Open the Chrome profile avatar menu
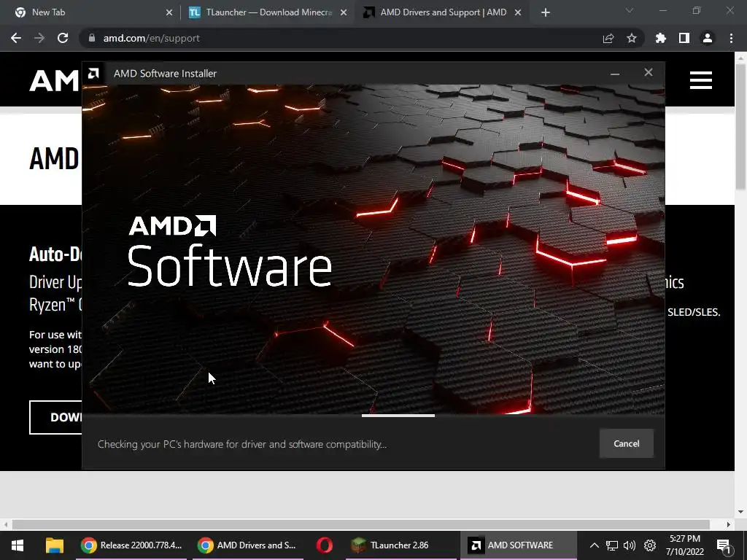 707,38
